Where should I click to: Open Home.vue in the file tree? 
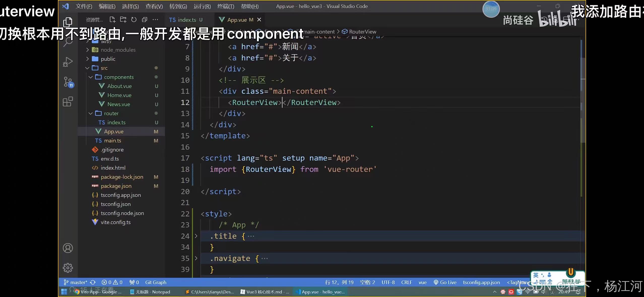coord(122,95)
